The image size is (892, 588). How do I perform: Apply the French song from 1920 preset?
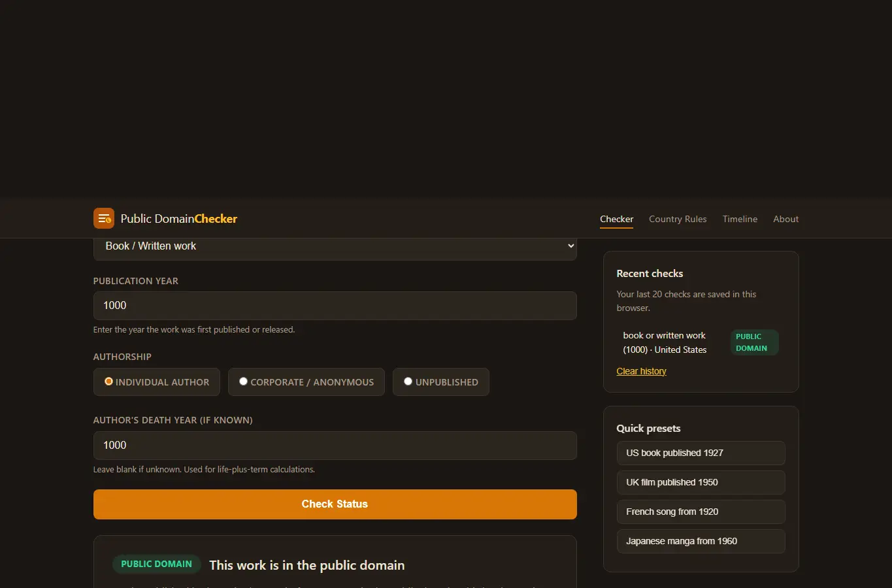[x=701, y=512]
